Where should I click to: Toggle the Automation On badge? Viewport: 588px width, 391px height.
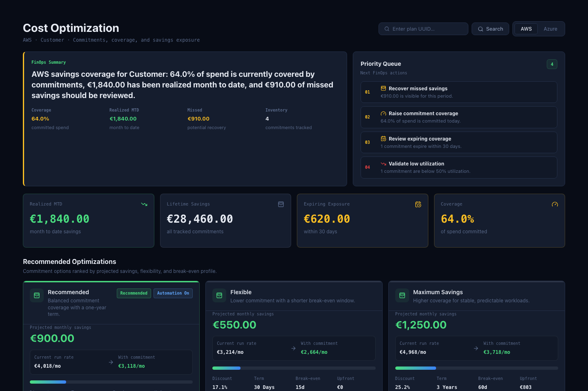pyautogui.click(x=173, y=293)
